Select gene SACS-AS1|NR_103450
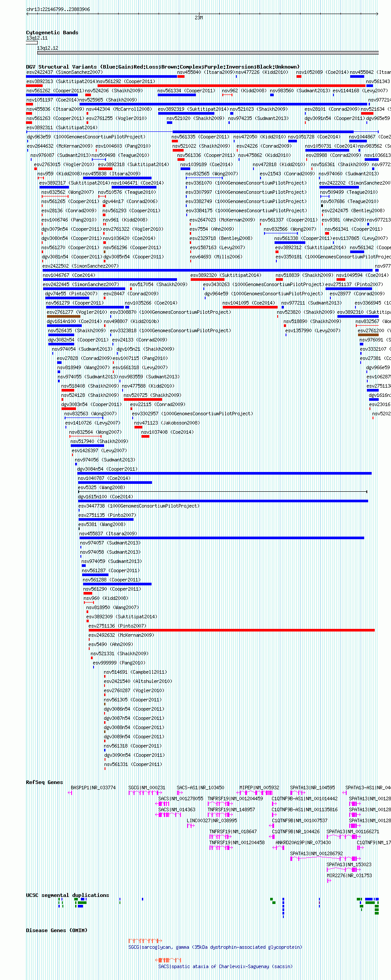Viewport: 391px width, 980px height. click(x=200, y=788)
